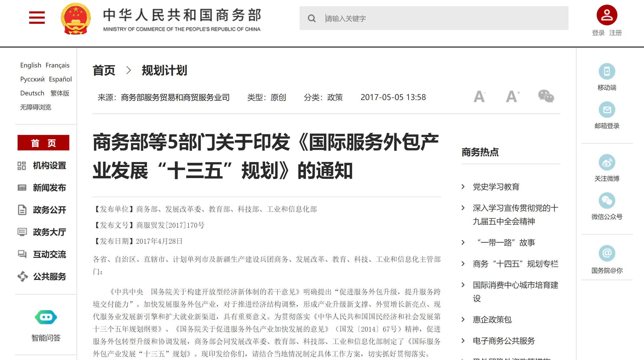The image size is (644, 360).
Task: Open the 国务院@你 icon
Action: pyautogui.click(x=607, y=253)
